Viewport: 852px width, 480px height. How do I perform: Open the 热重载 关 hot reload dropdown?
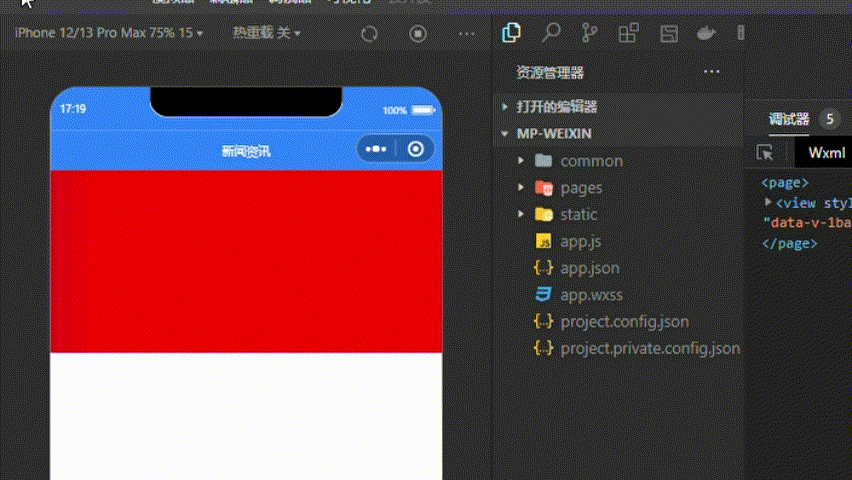[266, 33]
